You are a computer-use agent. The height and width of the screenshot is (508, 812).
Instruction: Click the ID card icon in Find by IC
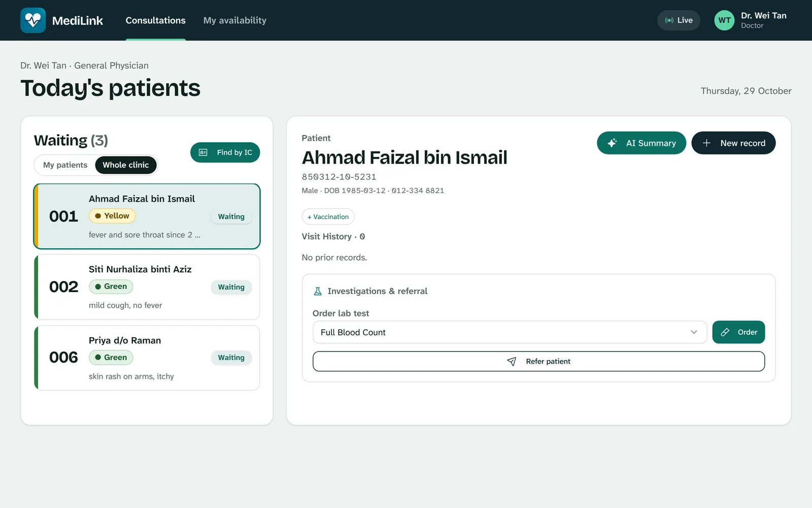(x=203, y=152)
